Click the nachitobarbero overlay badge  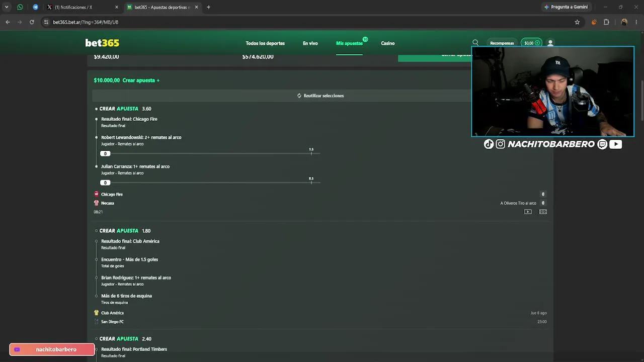[52, 349]
